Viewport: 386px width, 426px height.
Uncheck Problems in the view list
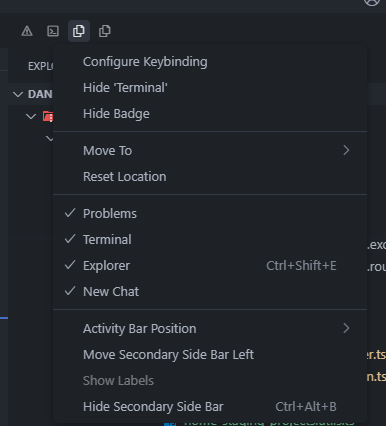pos(210,214)
